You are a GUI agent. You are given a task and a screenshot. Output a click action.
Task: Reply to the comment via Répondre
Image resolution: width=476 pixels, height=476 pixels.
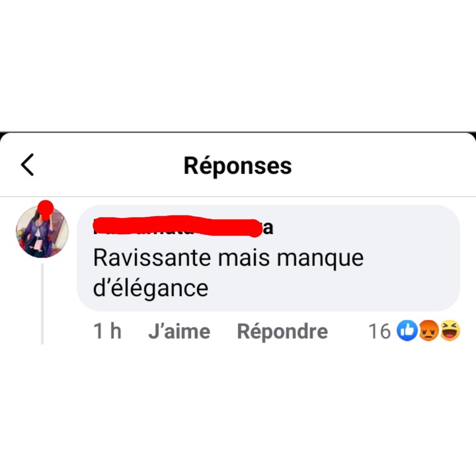[x=282, y=331]
